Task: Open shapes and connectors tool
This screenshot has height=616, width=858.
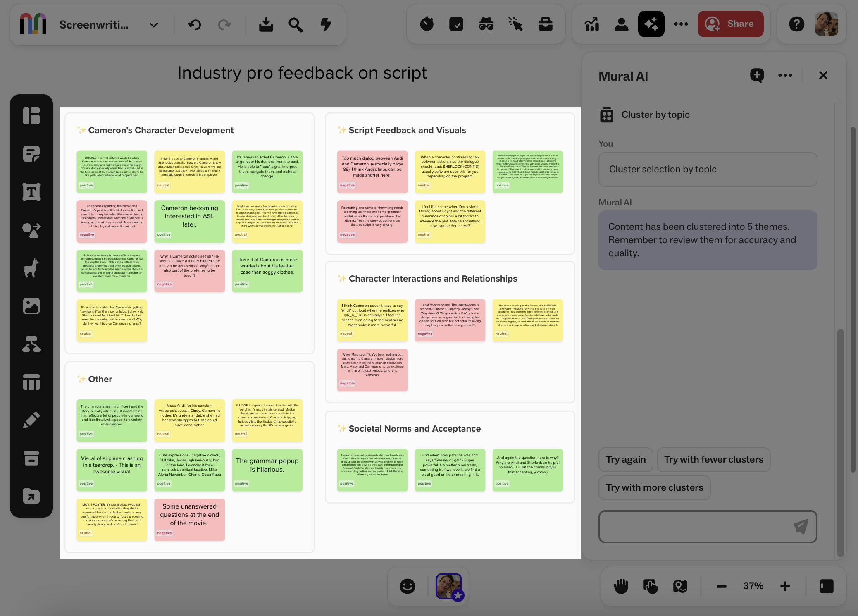Action: [31, 230]
